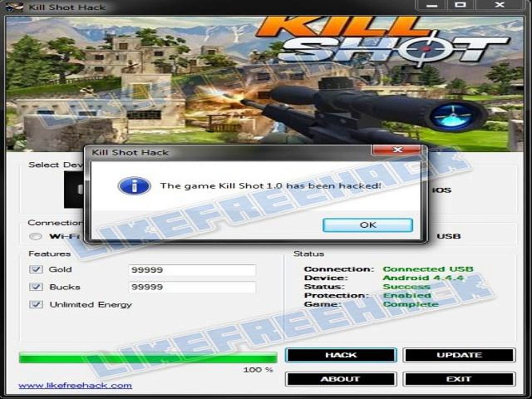Image resolution: width=532 pixels, height=399 pixels.
Task: Click the green progress bar
Action: pos(148,357)
